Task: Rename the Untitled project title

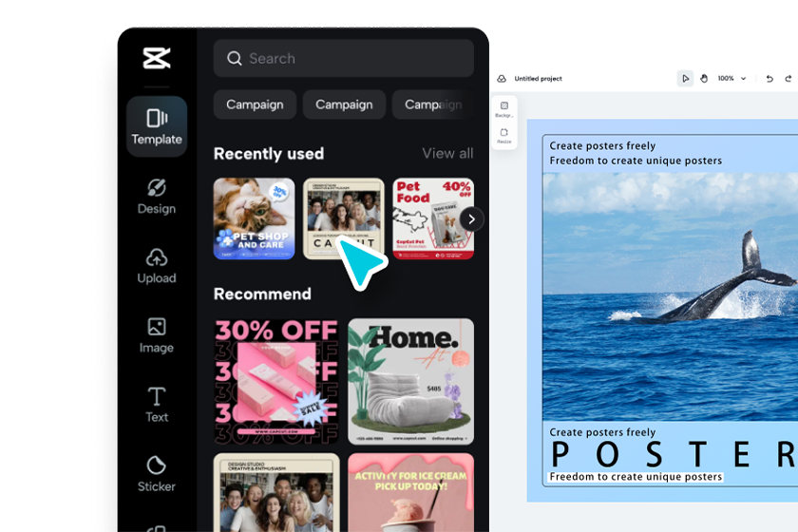Action: pyautogui.click(x=538, y=79)
